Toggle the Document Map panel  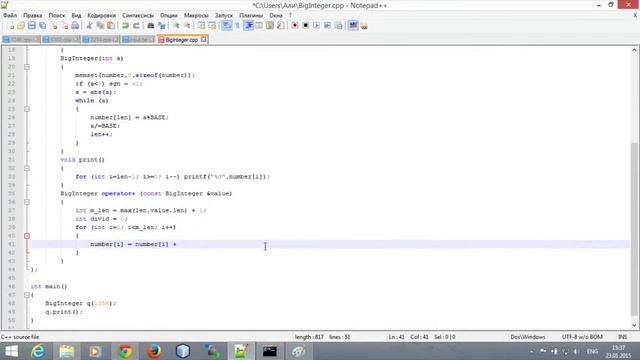click(x=270, y=26)
